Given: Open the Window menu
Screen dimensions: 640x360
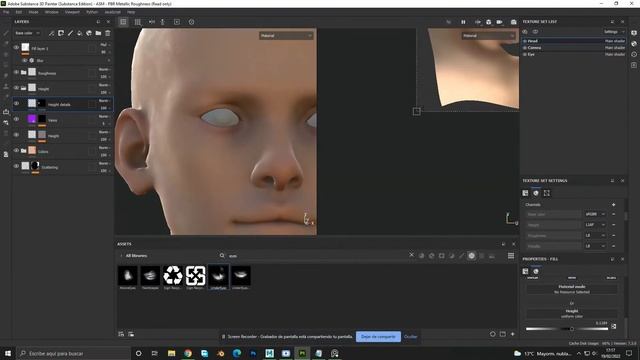Looking at the screenshot, I should (x=51, y=12).
